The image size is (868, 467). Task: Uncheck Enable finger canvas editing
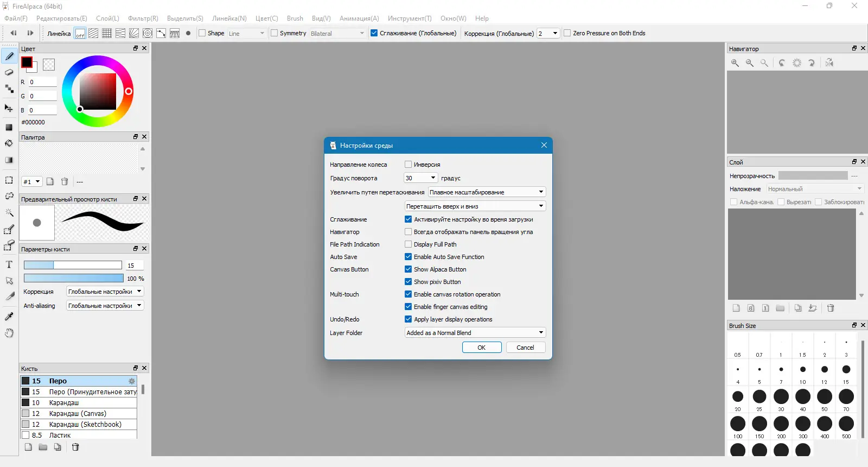(408, 307)
